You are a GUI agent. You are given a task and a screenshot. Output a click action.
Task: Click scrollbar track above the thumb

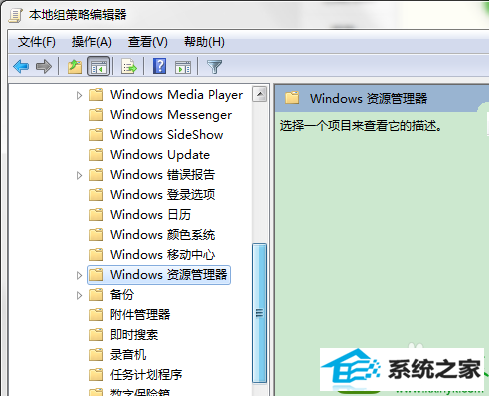point(260,173)
